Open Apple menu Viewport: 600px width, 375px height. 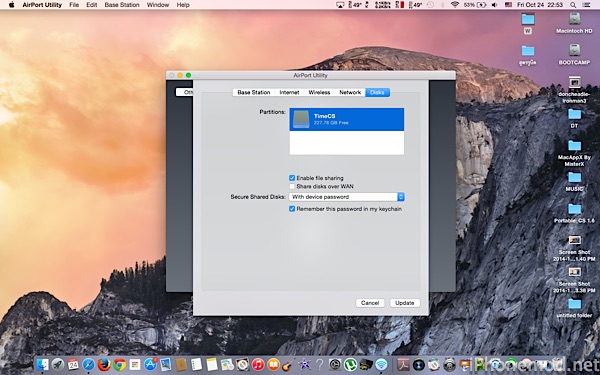click(x=11, y=5)
